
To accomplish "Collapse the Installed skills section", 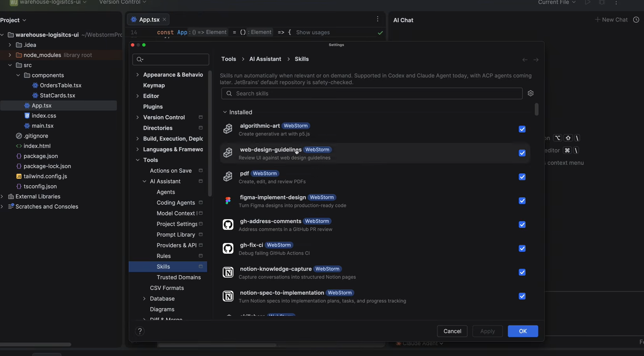I will pos(225,112).
